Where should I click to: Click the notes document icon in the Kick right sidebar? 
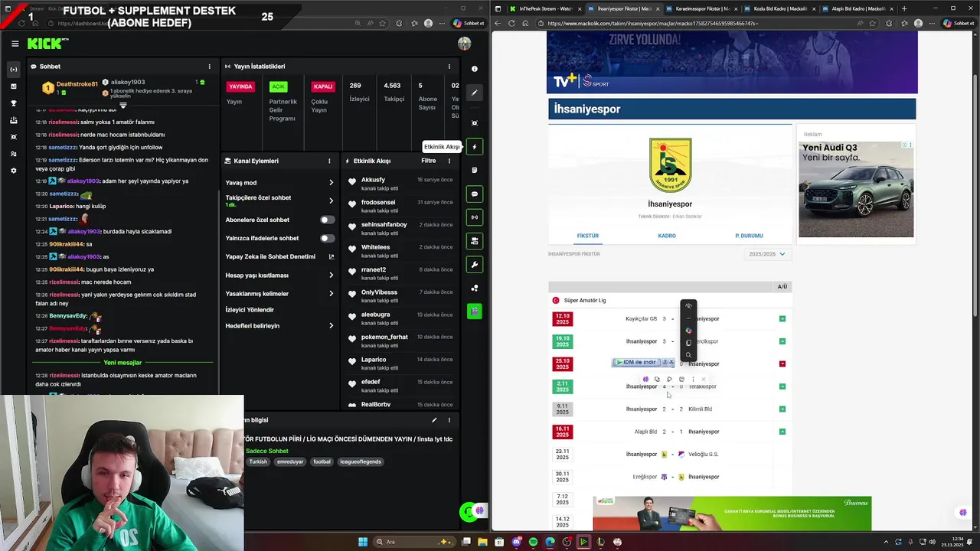(475, 170)
